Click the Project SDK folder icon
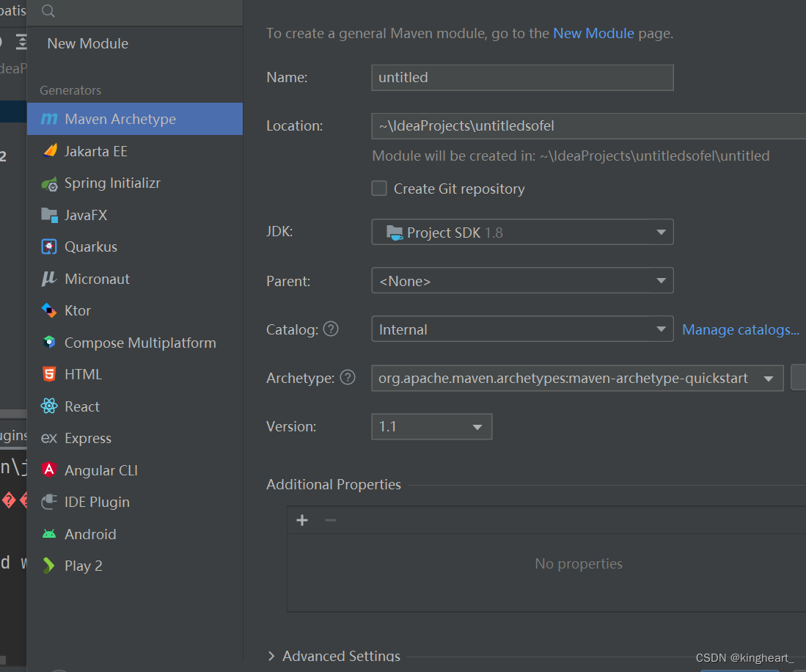 395,233
